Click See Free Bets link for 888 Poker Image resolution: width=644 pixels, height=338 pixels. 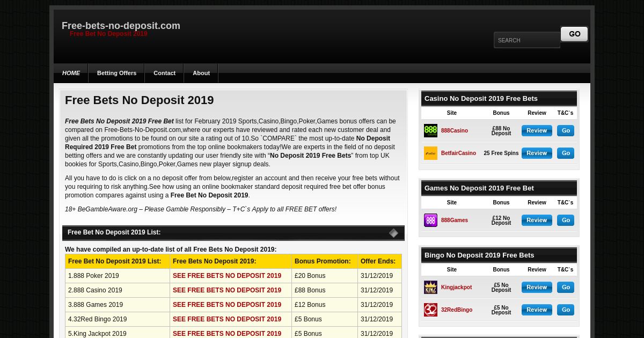click(227, 276)
